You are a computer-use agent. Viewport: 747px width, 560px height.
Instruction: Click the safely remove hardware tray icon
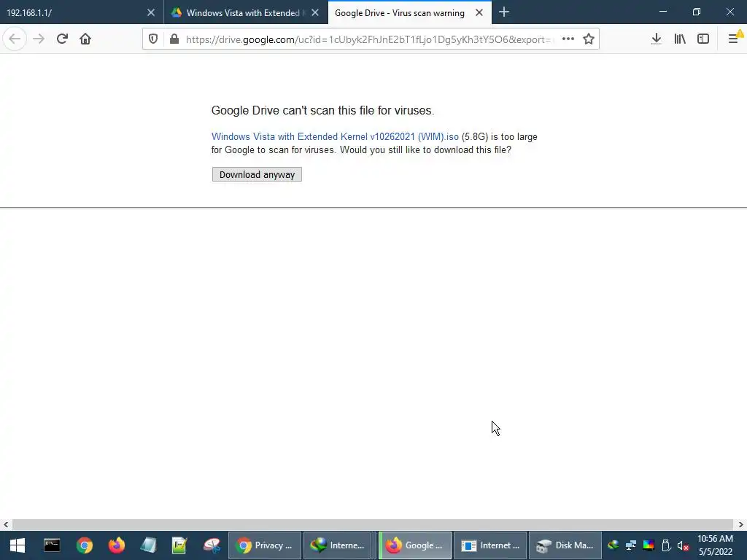point(666,545)
